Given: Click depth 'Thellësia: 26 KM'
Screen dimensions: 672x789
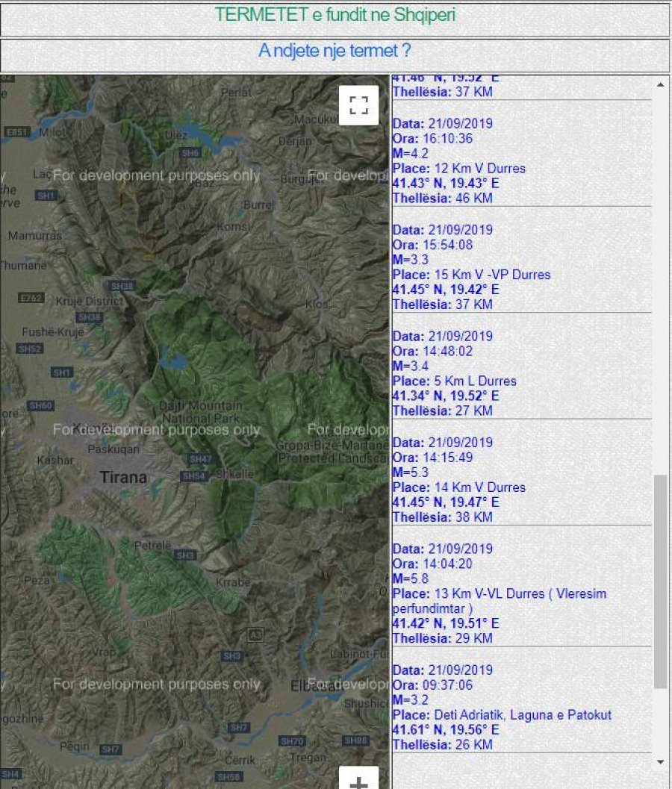Looking at the screenshot, I should tap(443, 744).
